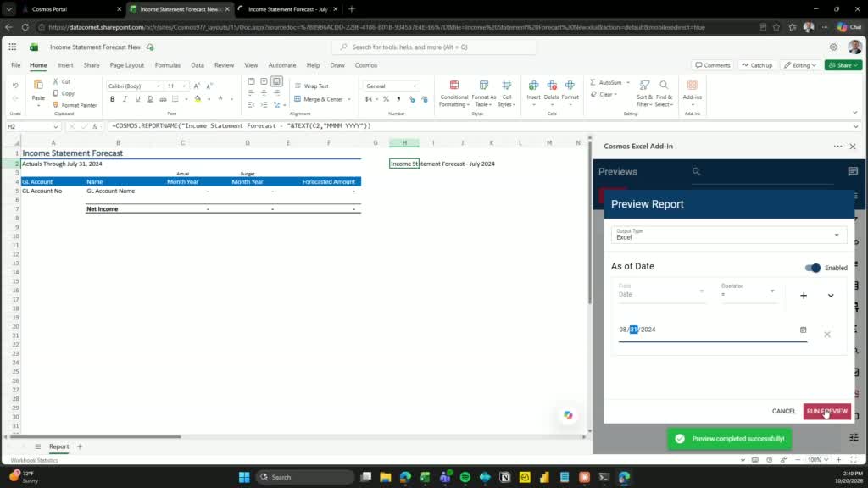Increase font size with the larger A icon

pos(197,86)
